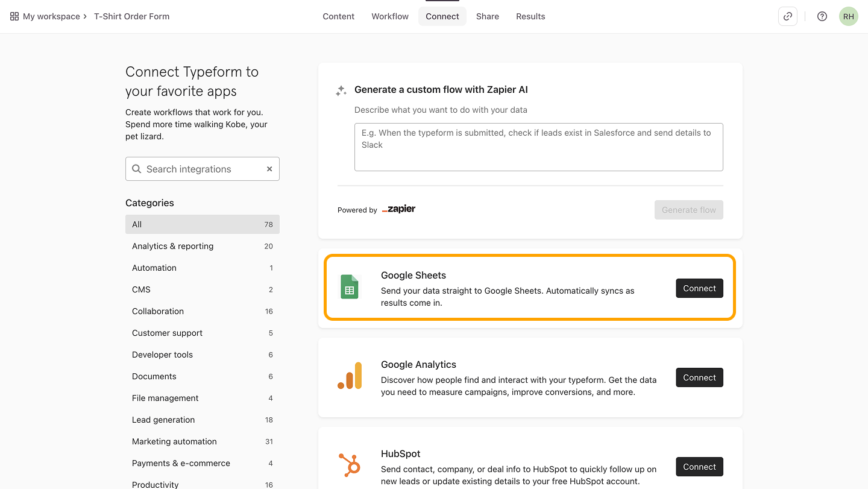Screen dimensions: 868x489
Task: Click the Generate flow button
Action: 689,210
